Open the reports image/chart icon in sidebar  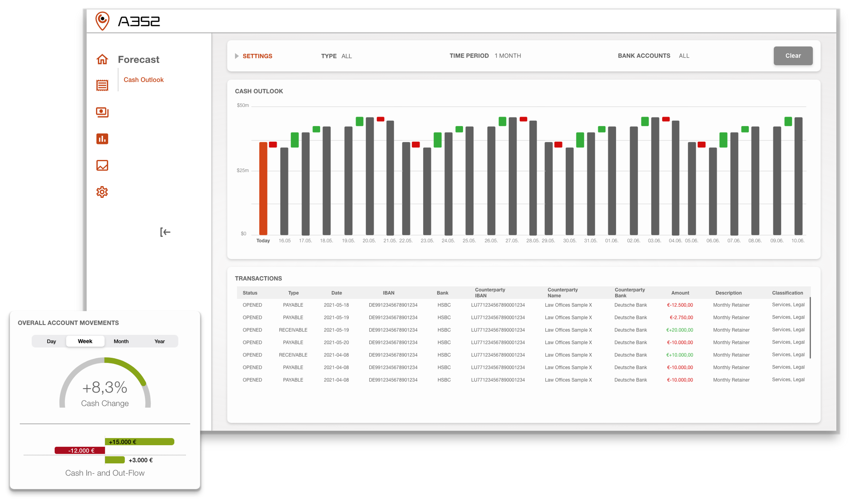[x=102, y=165]
